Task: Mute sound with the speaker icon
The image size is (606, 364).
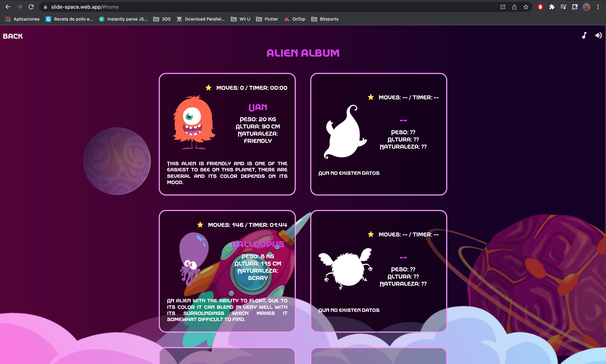Action: tap(598, 36)
